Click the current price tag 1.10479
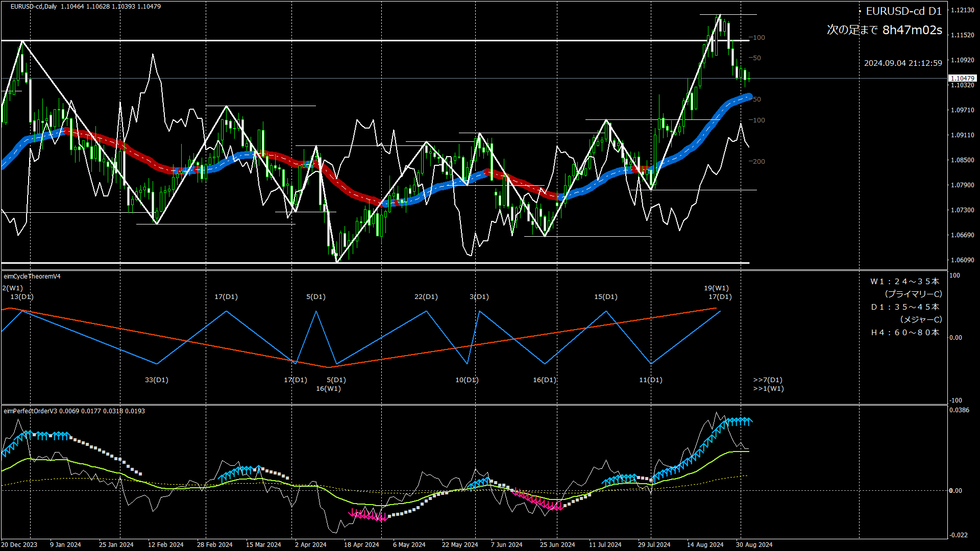This screenshot has width=980, height=551. [962, 78]
